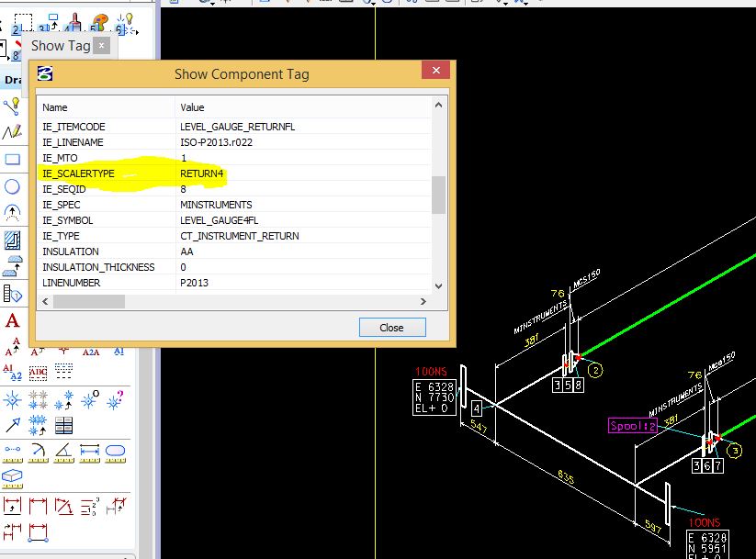
Task: Select the Measure Area tool
Action: pyautogui.click(x=115, y=453)
